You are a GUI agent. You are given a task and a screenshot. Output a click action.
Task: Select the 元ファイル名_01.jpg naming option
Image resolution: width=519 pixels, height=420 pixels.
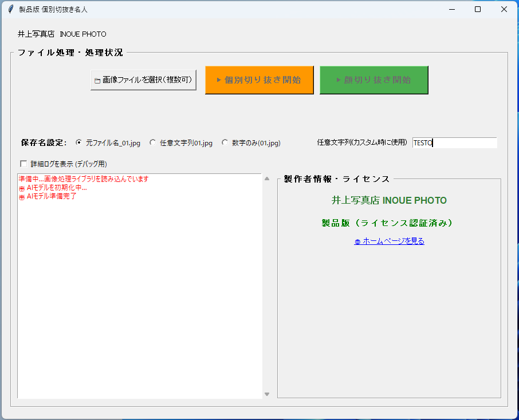click(x=108, y=143)
